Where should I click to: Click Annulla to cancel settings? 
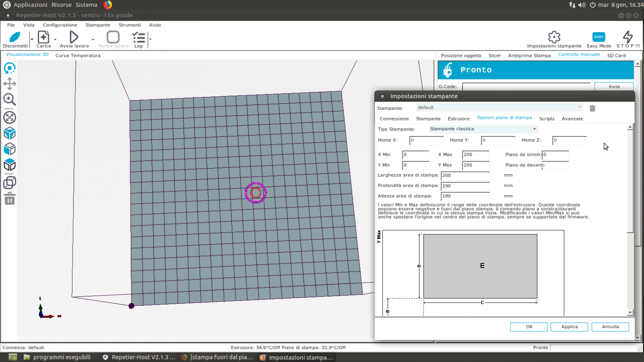coord(610,327)
